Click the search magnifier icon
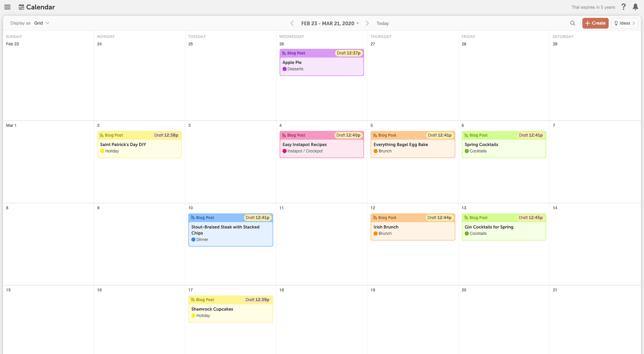 click(x=572, y=23)
